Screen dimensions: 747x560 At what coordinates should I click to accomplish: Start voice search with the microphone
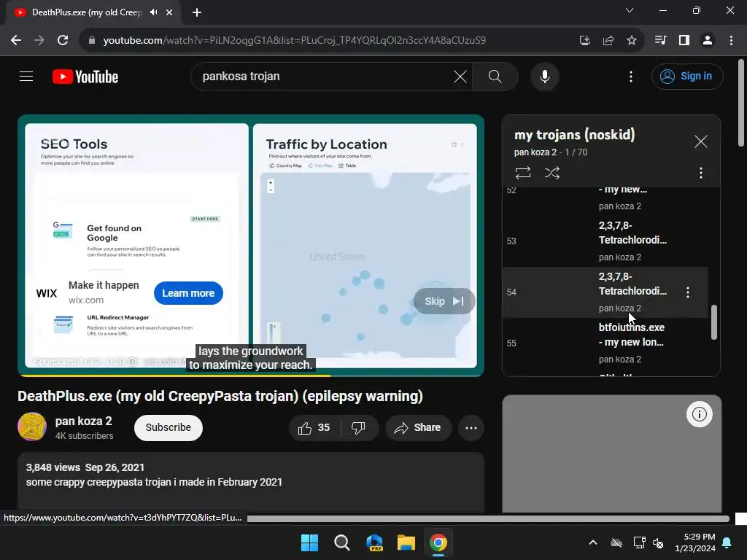(544, 76)
